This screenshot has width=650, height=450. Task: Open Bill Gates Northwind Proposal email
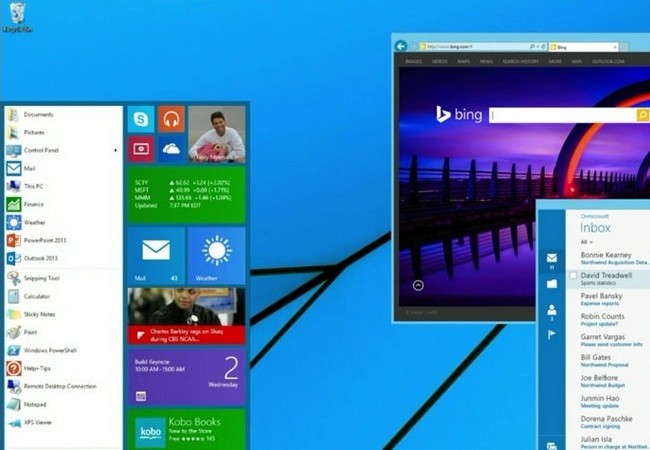tap(608, 360)
